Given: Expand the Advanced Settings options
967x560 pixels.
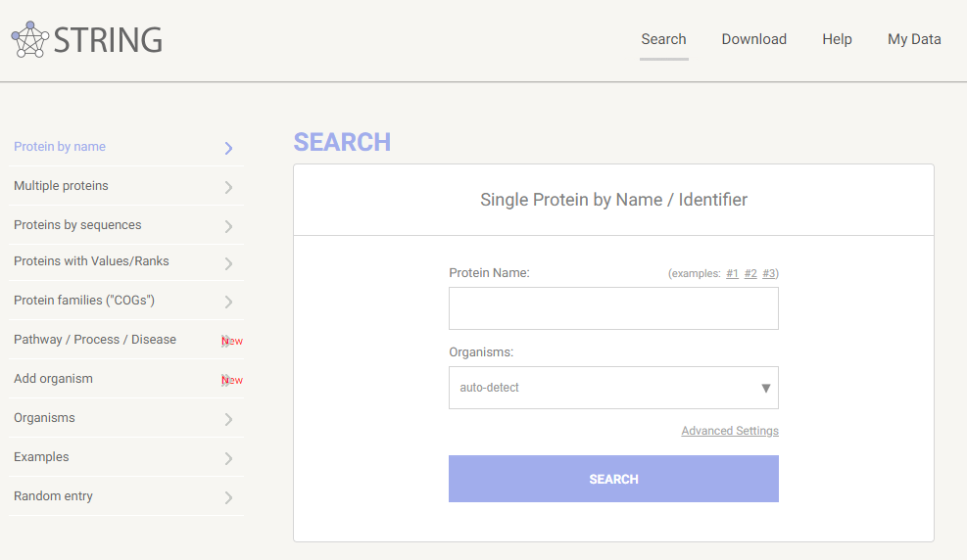Looking at the screenshot, I should [730, 431].
